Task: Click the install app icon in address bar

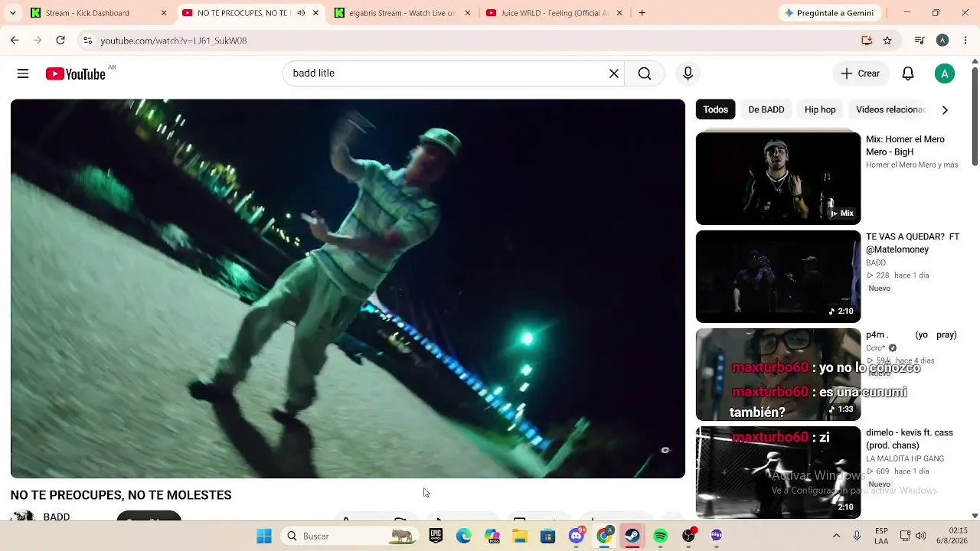Action: [867, 41]
